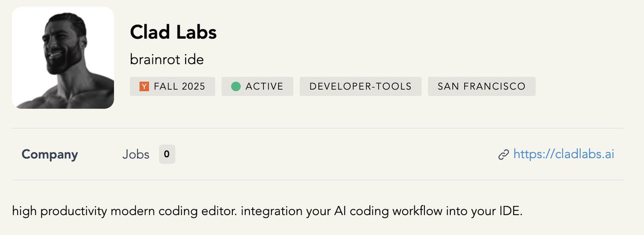Open the https://cladlabs.ai website link
Viewport: 644px width, 235px height.
click(563, 155)
